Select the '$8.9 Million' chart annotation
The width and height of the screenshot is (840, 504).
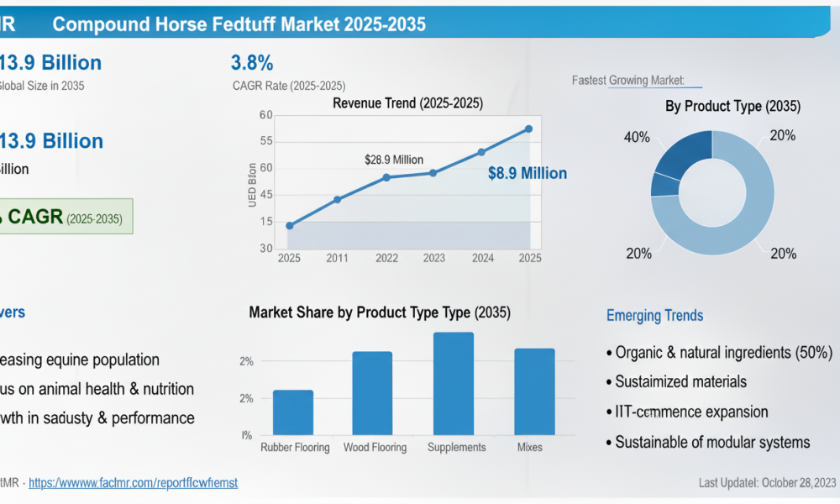528,173
